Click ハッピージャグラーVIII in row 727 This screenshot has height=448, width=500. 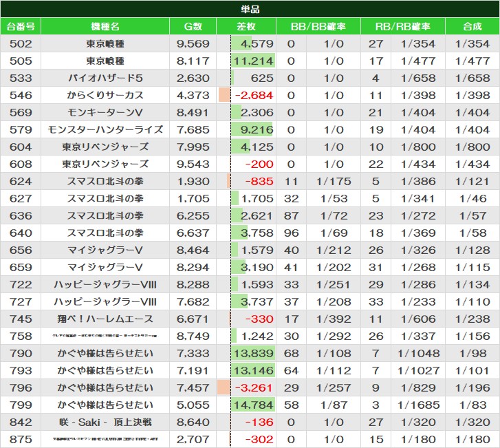[x=105, y=302]
